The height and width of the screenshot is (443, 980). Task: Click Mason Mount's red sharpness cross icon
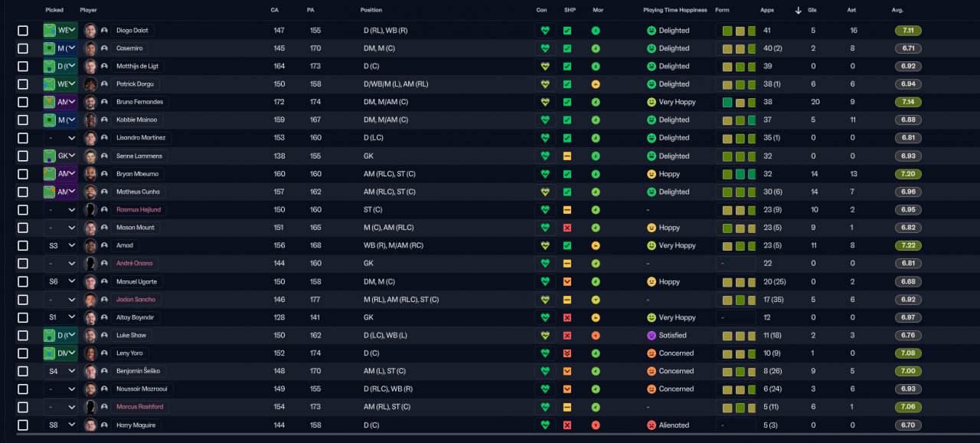(x=567, y=228)
